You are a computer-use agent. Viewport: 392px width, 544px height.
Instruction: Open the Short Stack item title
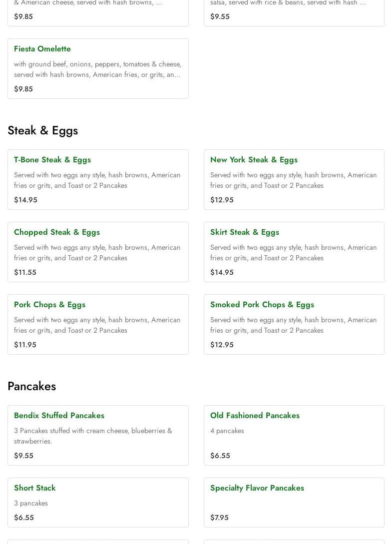(35, 488)
